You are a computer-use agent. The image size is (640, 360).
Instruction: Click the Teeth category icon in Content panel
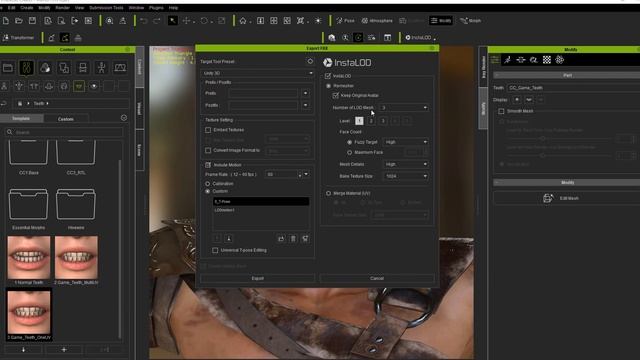pos(79,86)
